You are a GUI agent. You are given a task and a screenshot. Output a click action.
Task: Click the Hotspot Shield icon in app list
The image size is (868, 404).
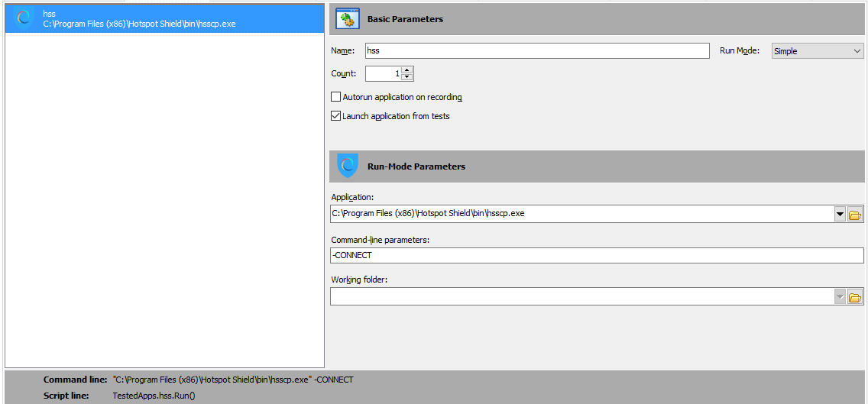[23, 18]
